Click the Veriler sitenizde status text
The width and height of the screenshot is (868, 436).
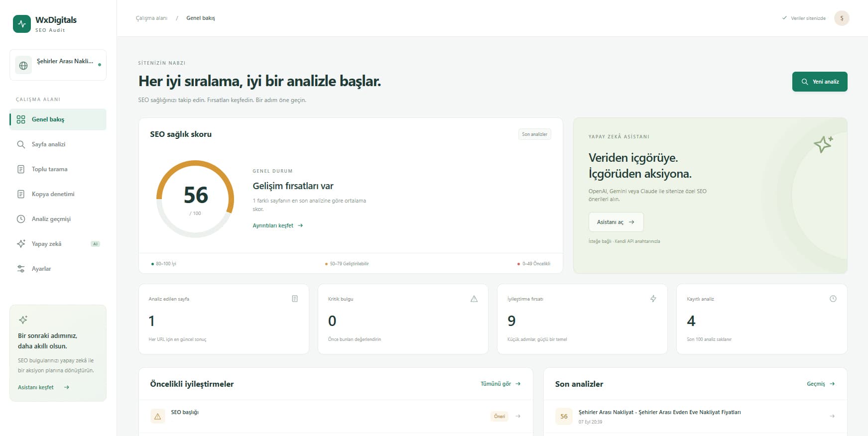tap(804, 18)
